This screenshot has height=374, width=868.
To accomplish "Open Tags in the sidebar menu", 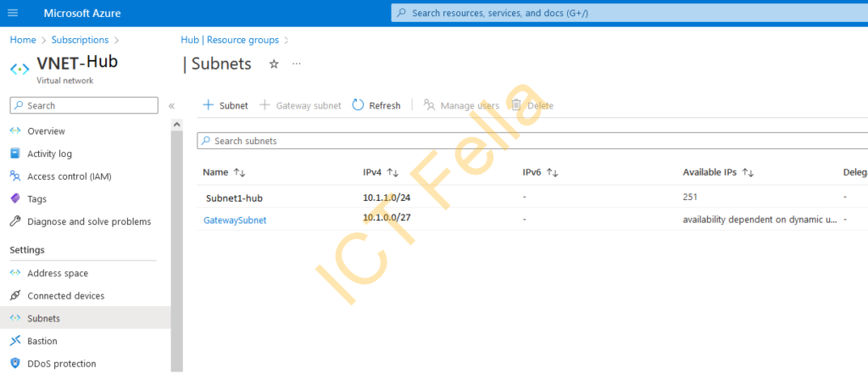I will 37,199.
